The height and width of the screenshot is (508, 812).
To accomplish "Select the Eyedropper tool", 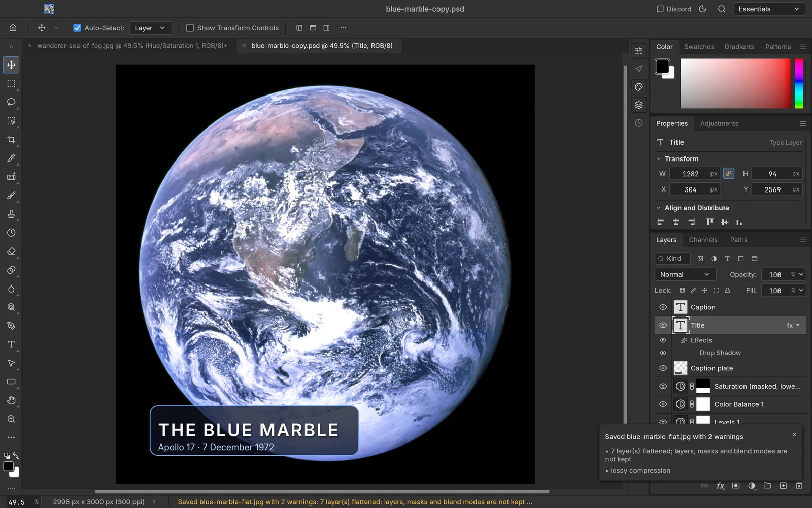I will [x=11, y=158].
